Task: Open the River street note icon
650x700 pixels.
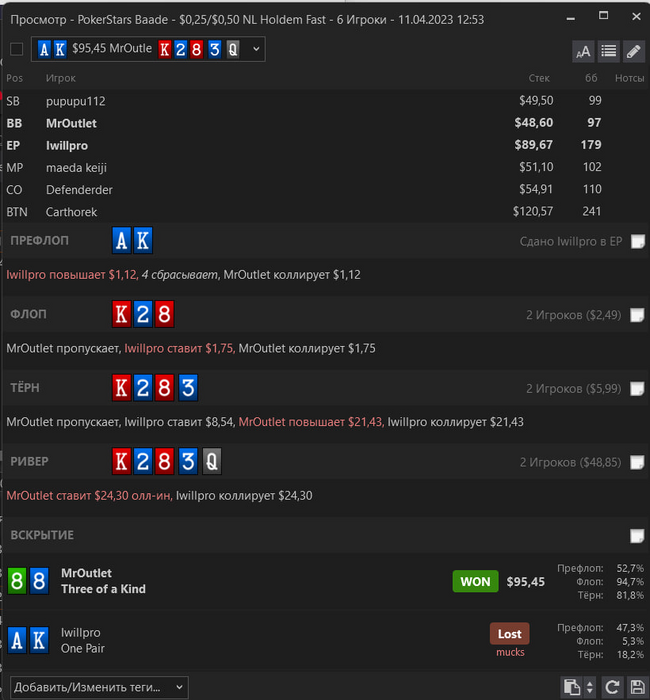Action: click(638, 462)
